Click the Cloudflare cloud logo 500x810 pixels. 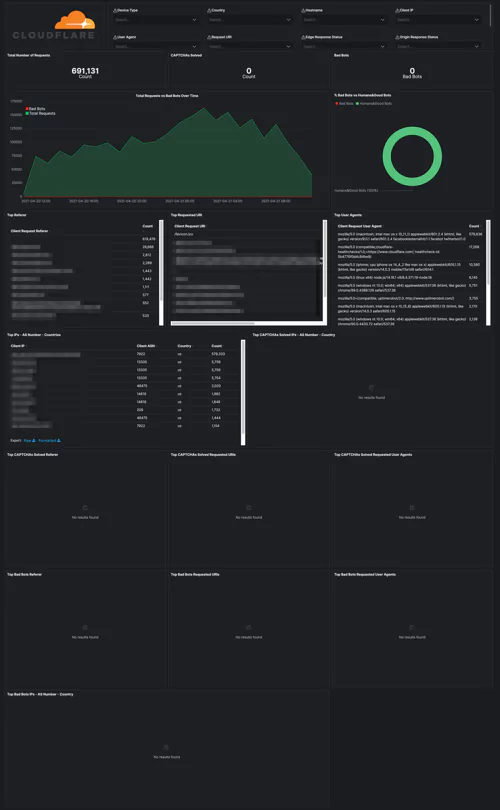click(75, 20)
